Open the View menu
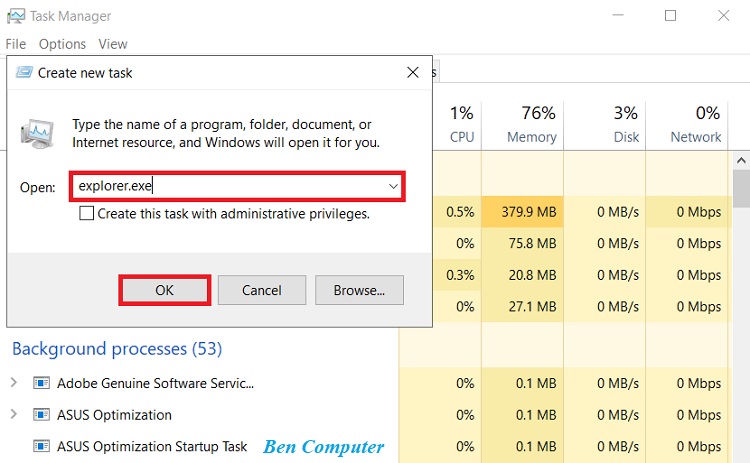The width and height of the screenshot is (750, 463). [113, 44]
